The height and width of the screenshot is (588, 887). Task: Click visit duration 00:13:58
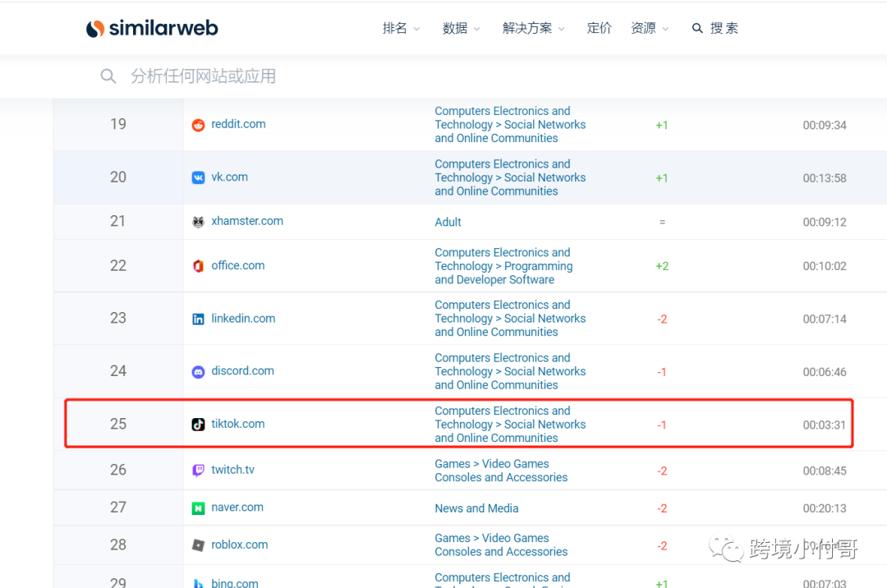tap(825, 179)
